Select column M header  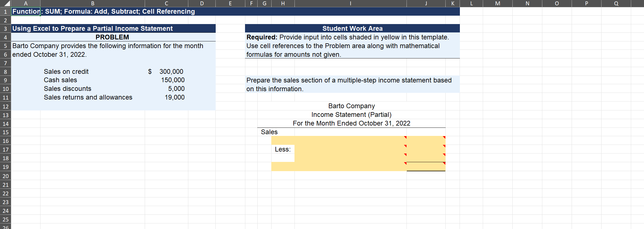[x=498, y=3]
